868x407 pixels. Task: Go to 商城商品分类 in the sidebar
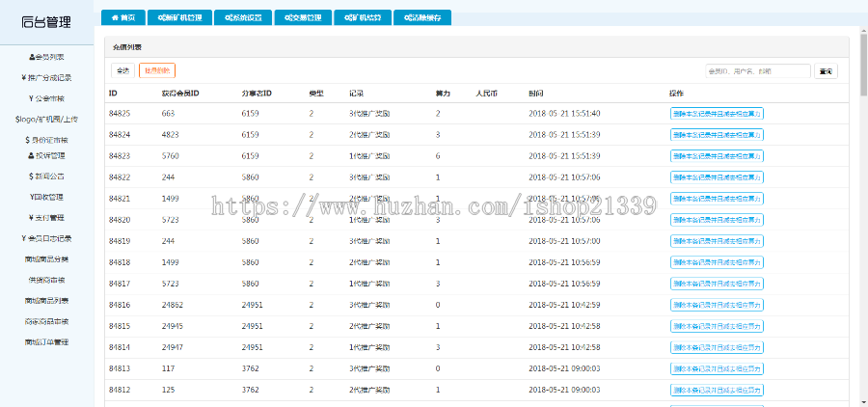click(47, 259)
